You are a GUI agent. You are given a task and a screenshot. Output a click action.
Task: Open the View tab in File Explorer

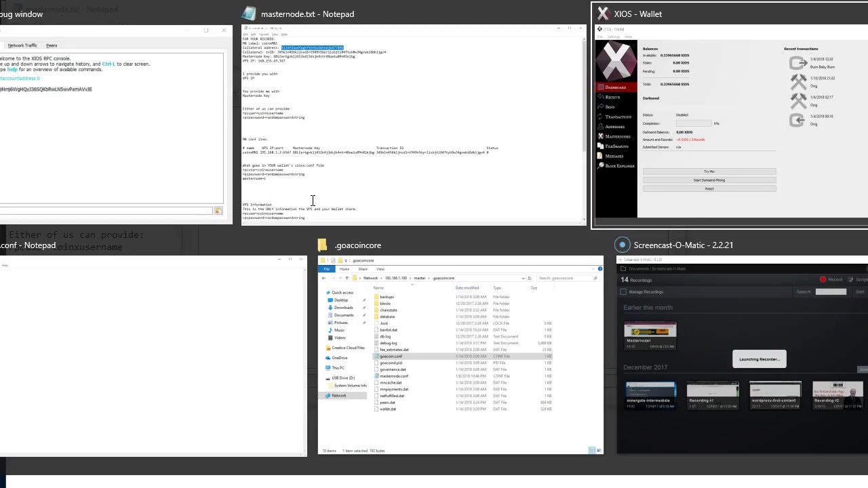[x=380, y=269]
